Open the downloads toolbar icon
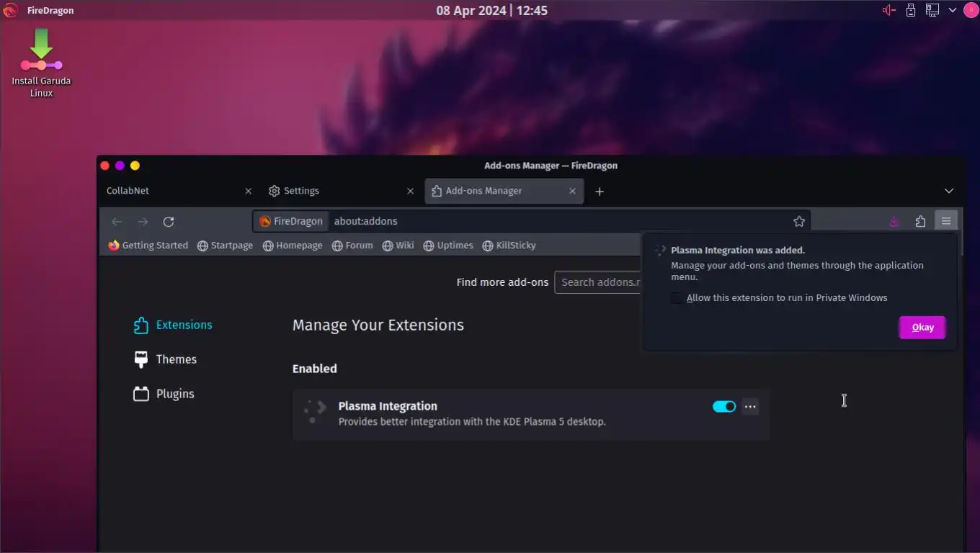The width and height of the screenshot is (980, 553). pos(894,221)
